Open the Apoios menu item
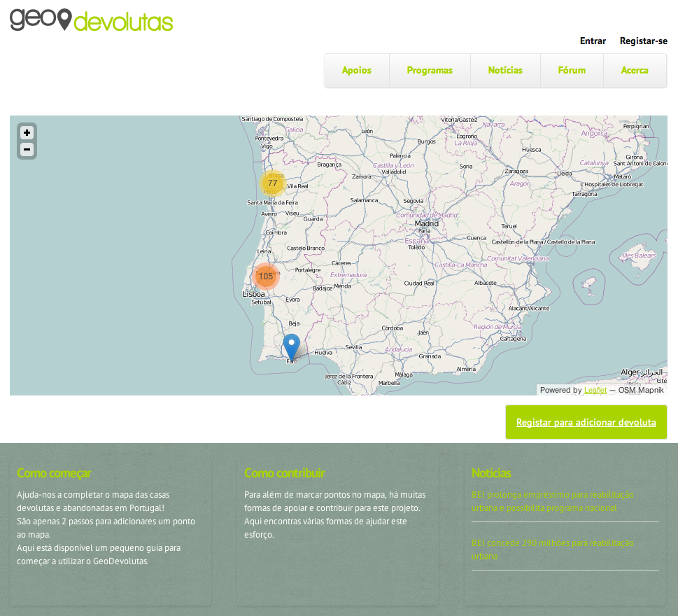Screen dimensions: 678x616 point(357,71)
